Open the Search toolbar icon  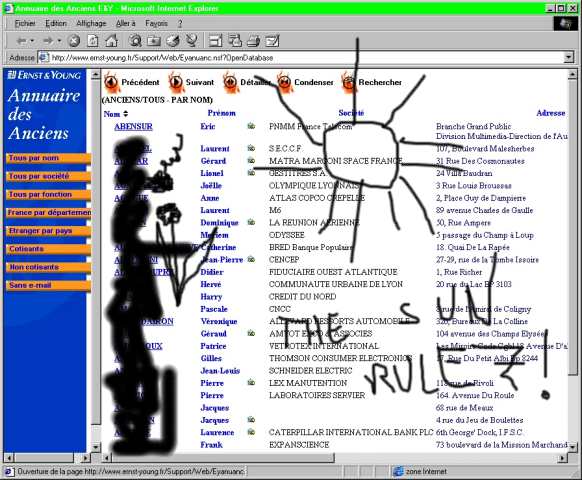pyautogui.click(x=135, y=41)
